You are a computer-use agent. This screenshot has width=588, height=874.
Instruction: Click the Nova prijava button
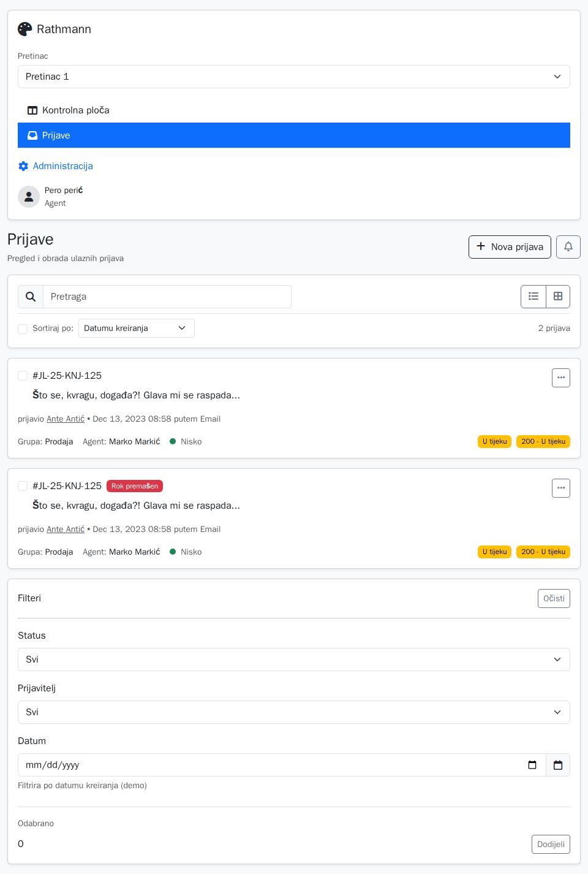[510, 247]
